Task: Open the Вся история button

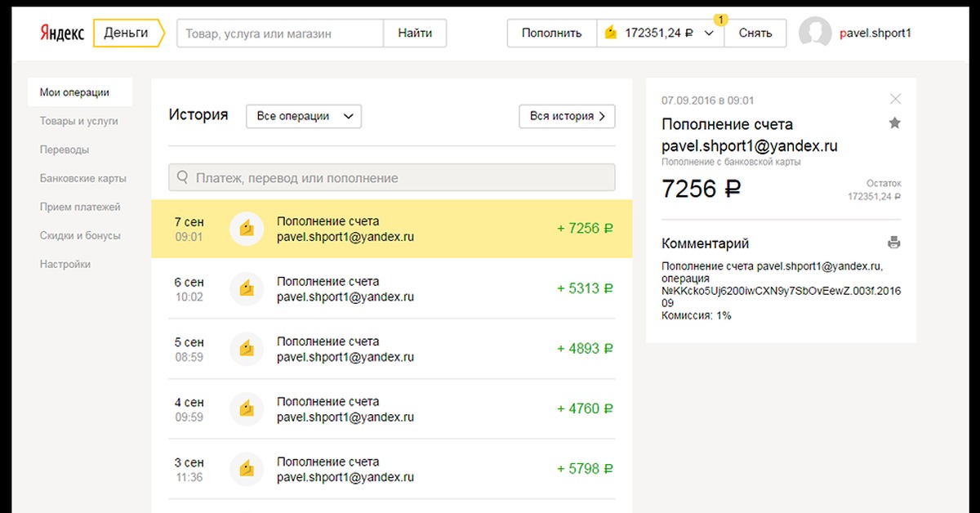Action: (x=567, y=116)
